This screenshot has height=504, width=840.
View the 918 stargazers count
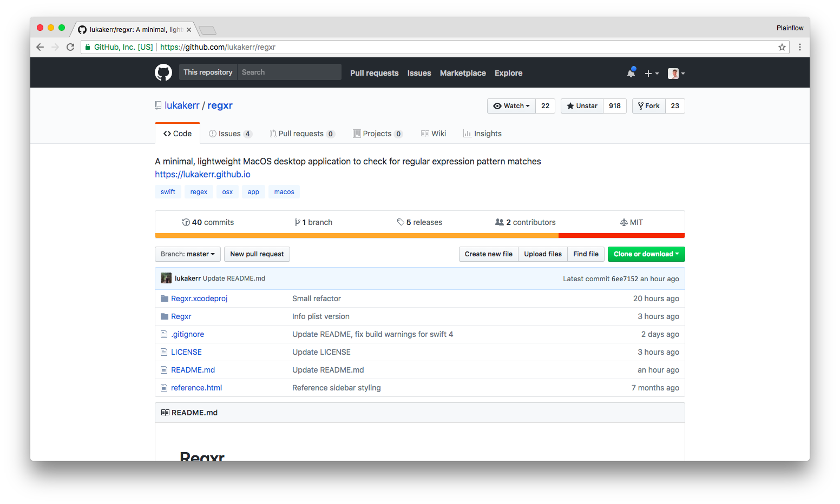(x=615, y=106)
